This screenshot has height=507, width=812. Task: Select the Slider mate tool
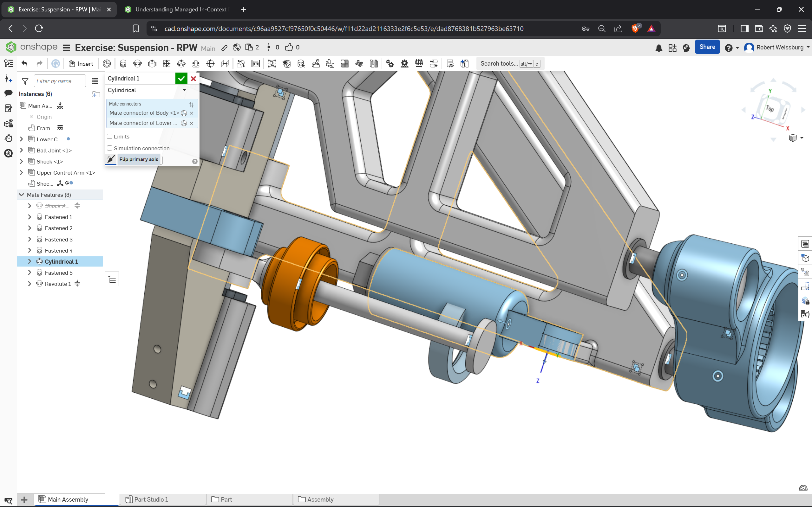click(x=152, y=63)
